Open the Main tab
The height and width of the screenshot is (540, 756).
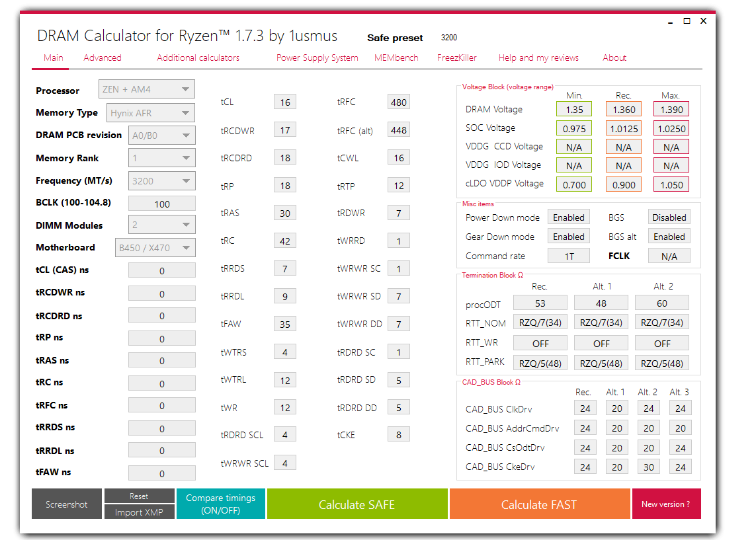(x=53, y=58)
